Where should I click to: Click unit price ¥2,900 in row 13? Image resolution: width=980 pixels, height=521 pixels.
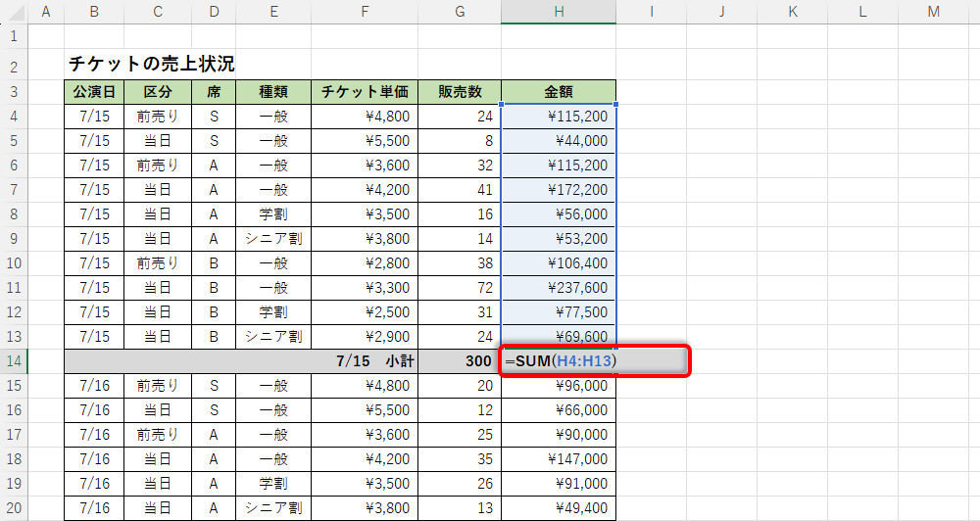click(x=365, y=337)
